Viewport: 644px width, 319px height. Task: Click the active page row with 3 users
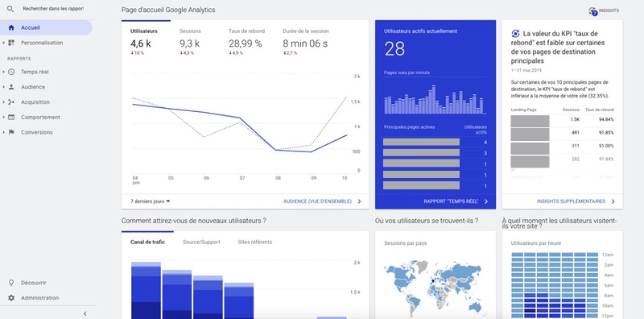tap(435, 153)
